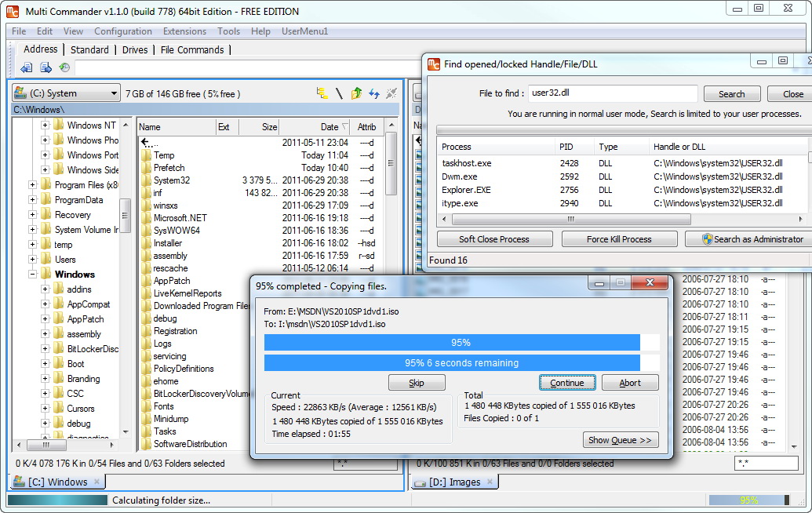
Task: Click the SysWOW64 folder icon in list
Action: 145,231
